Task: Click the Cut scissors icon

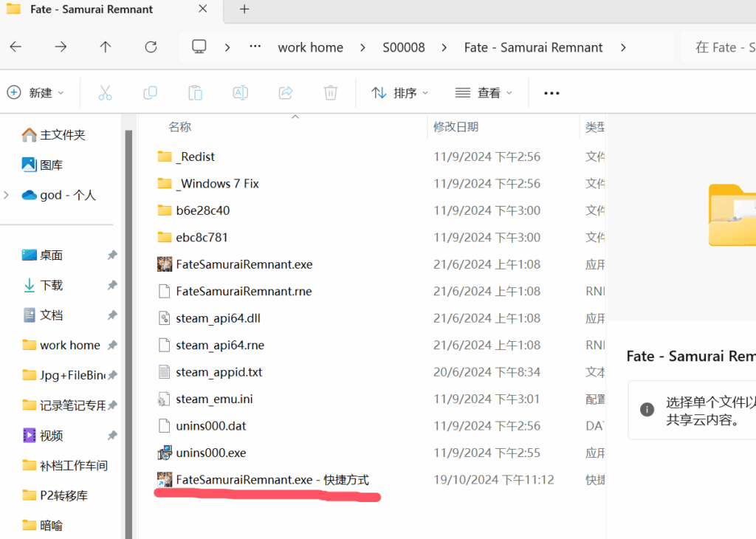Action: (105, 93)
